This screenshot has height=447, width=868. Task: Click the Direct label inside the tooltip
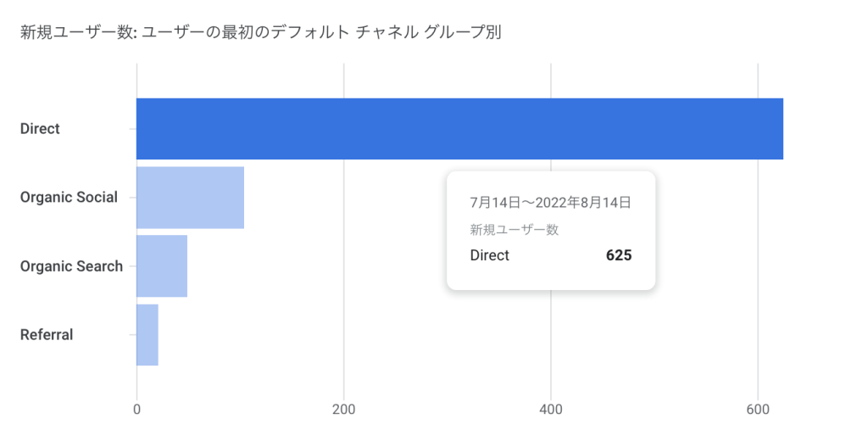[489, 255]
